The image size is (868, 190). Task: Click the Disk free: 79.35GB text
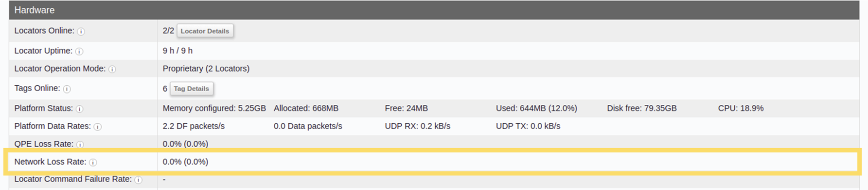pos(642,108)
